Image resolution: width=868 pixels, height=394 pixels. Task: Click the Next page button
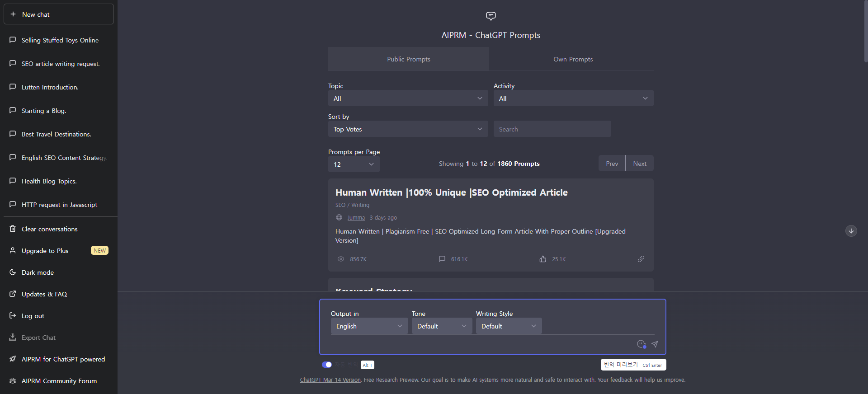tap(640, 164)
